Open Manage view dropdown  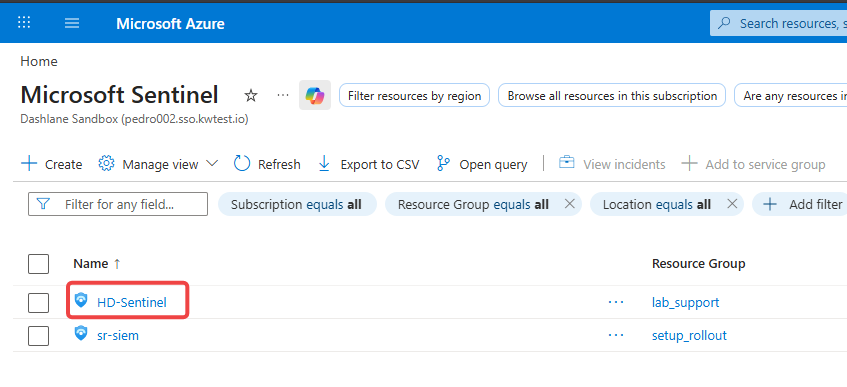[158, 164]
